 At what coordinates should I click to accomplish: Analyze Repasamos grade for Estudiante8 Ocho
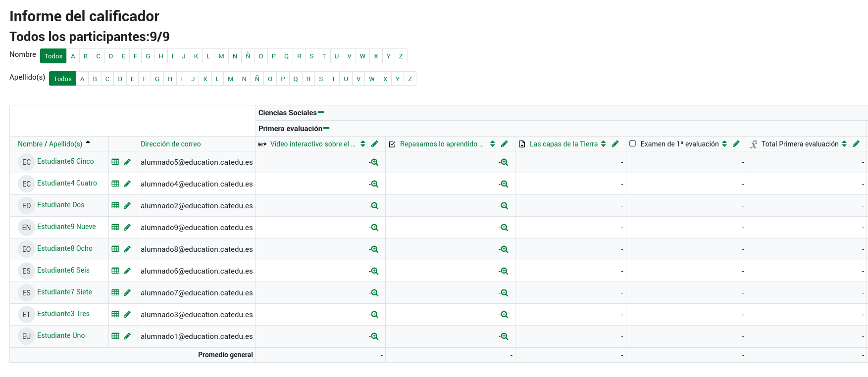(x=504, y=249)
